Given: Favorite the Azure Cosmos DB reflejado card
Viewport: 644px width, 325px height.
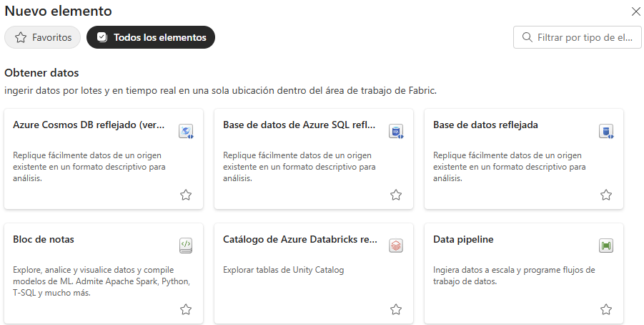Looking at the screenshot, I should click(186, 195).
